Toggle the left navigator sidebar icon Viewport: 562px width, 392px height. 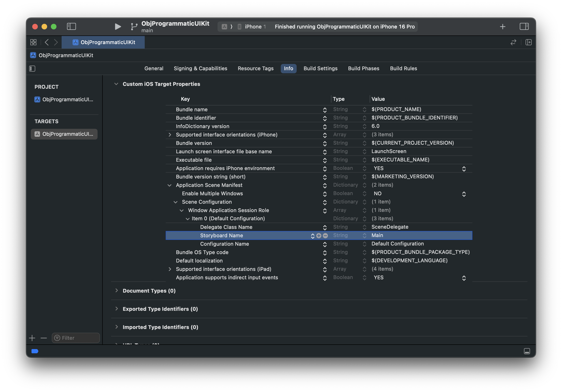coord(71,26)
